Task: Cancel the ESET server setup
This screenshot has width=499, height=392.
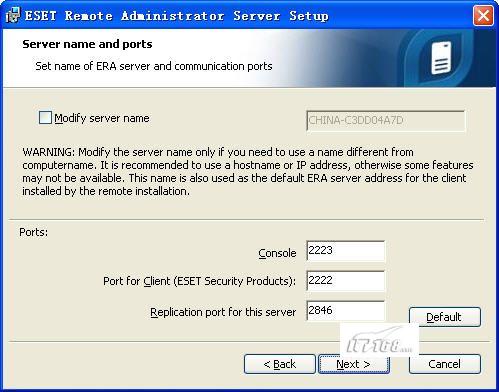Action: pyautogui.click(x=445, y=364)
